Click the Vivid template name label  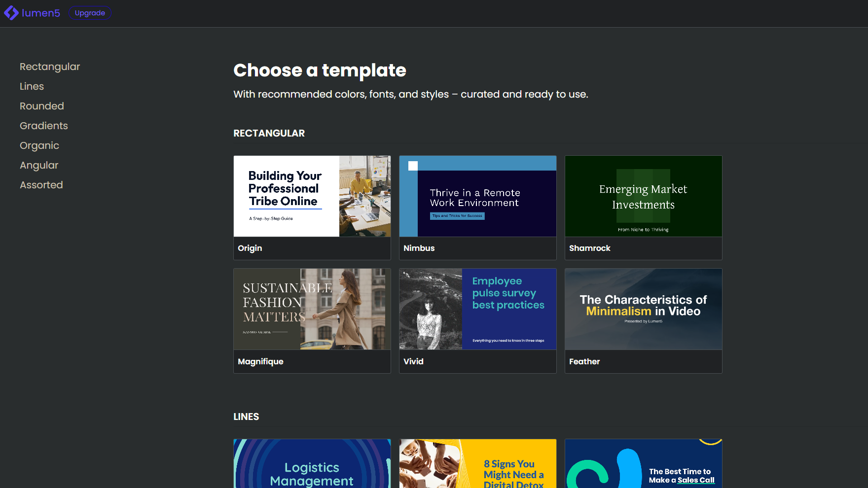[x=413, y=361]
